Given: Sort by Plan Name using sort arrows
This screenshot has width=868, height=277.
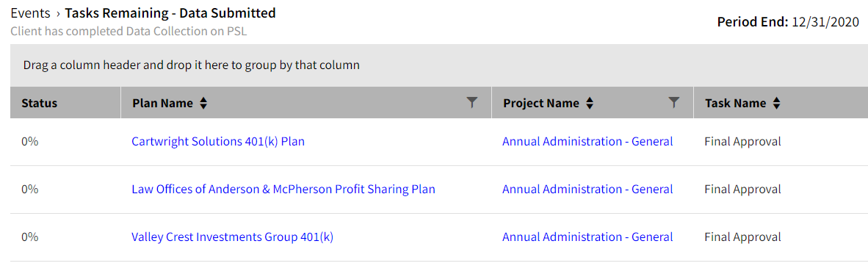Looking at the screenshot, I should pyautogui.click(x=203, y=103).
